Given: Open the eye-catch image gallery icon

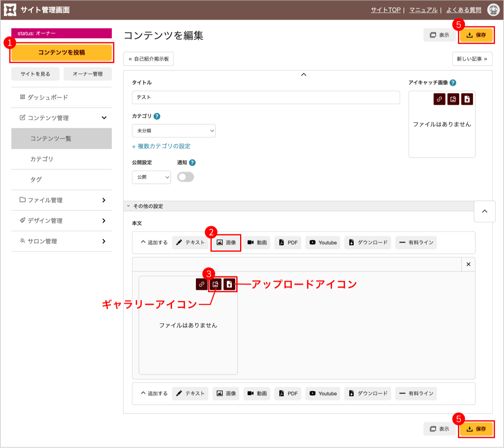Looking at the screenshot, I should pos(453,99).
